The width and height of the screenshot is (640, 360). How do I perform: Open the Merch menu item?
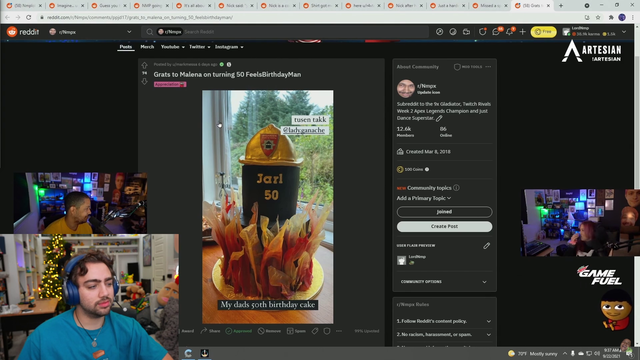click(147, 47)
